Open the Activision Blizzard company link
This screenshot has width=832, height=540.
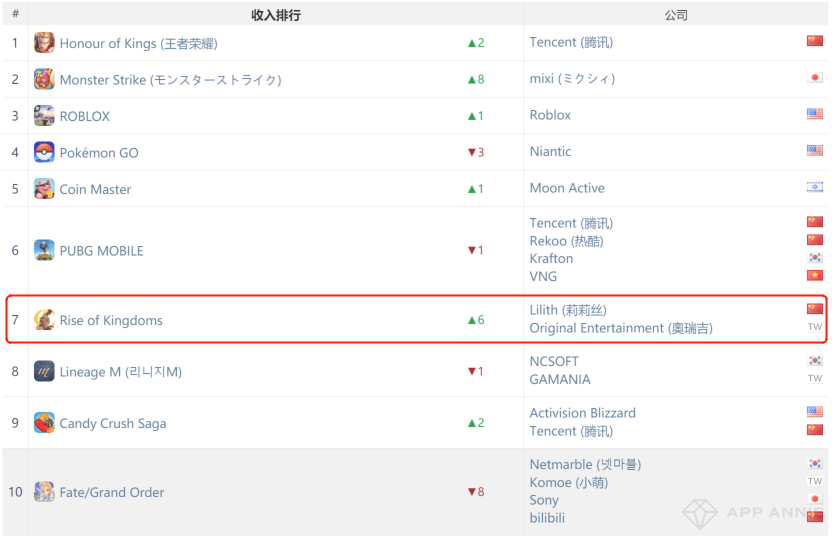[582, 413]
